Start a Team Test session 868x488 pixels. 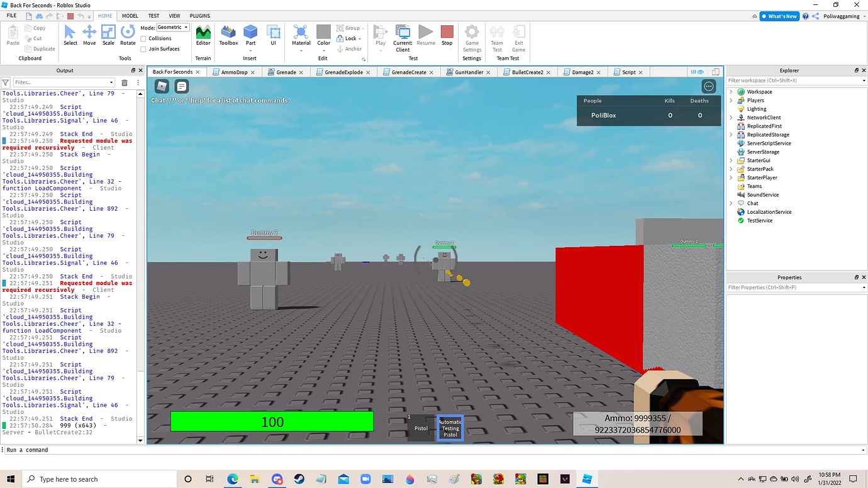(496, 38)
